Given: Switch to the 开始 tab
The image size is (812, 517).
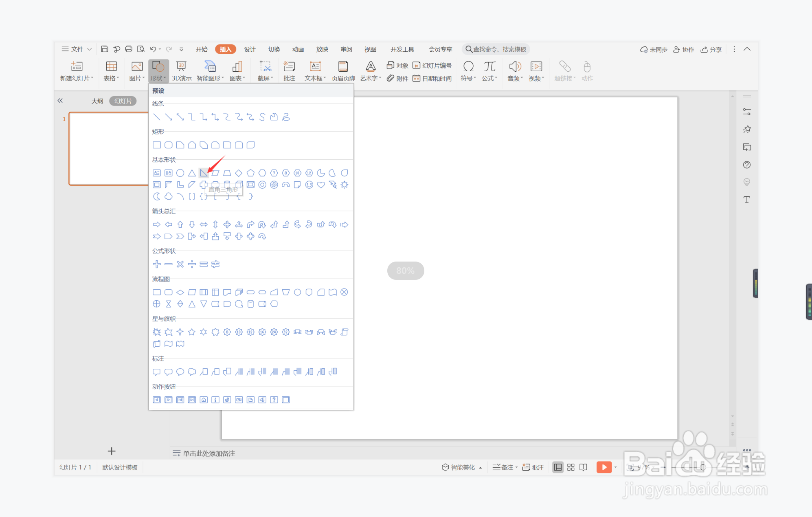Looking at the screenshot, I should coord(202,49).
